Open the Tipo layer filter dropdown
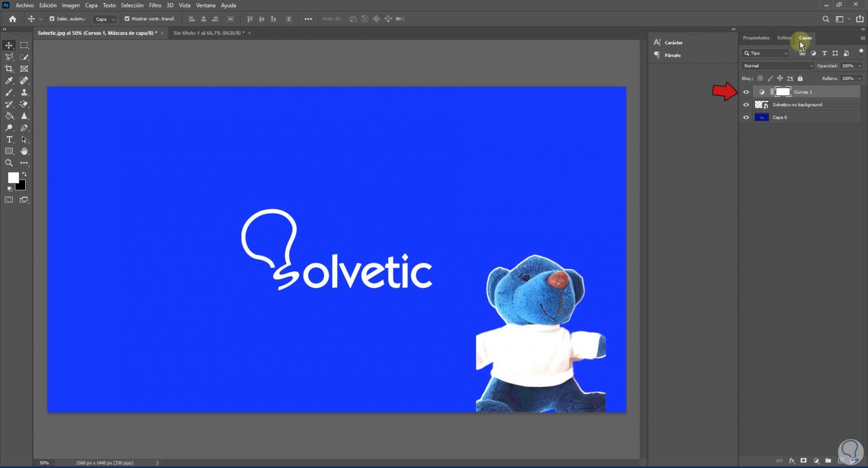 [x=766, y=53]
